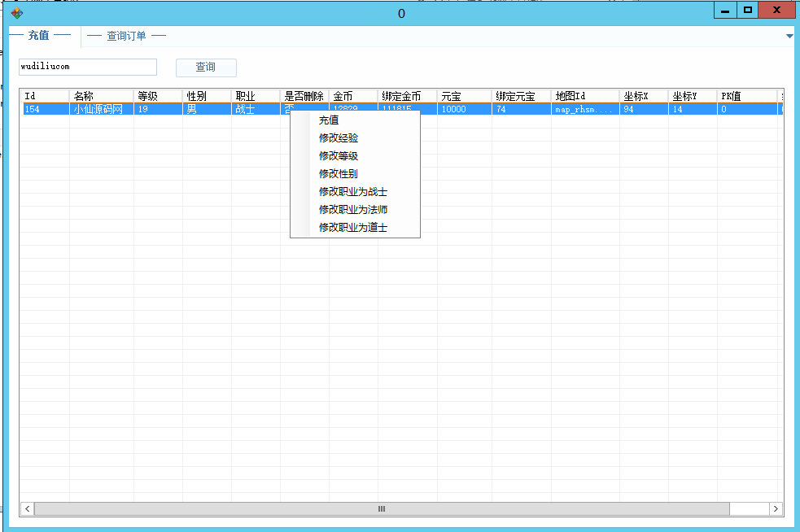Click the level cell showing 19
Viewport: 800px width, 532px height.
click(x=158, y=109)
